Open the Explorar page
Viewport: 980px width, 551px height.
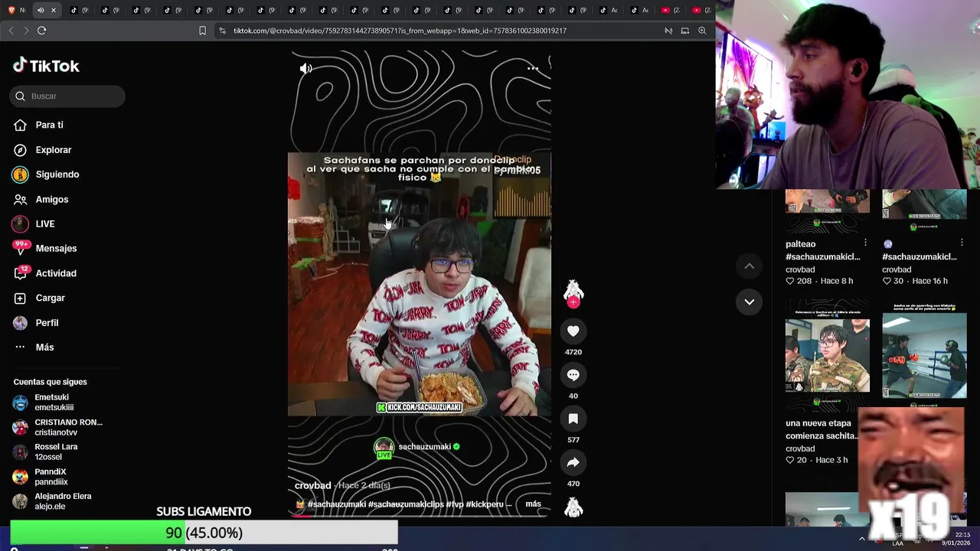click(42, 150)
